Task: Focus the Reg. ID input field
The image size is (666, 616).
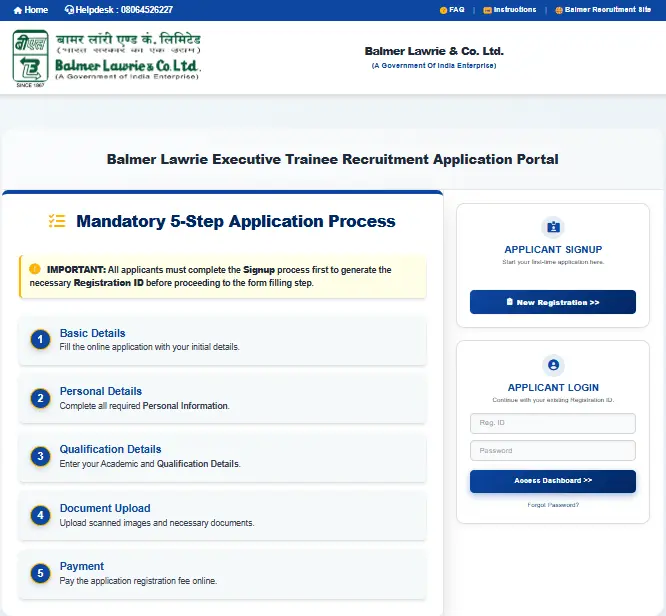Action: click(x=553, y=423)
